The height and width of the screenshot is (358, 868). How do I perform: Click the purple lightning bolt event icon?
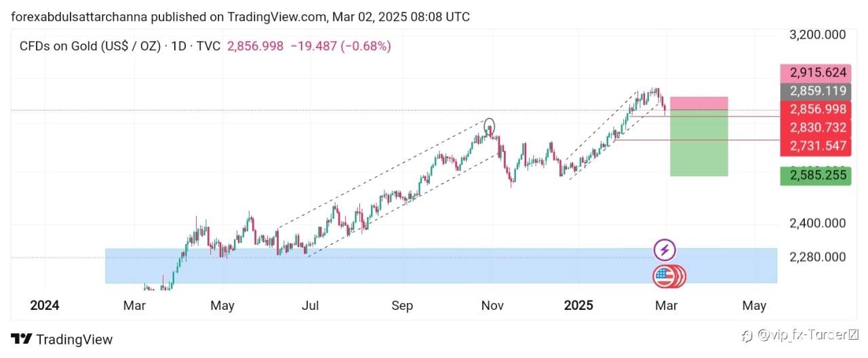(x=665, y=250)
